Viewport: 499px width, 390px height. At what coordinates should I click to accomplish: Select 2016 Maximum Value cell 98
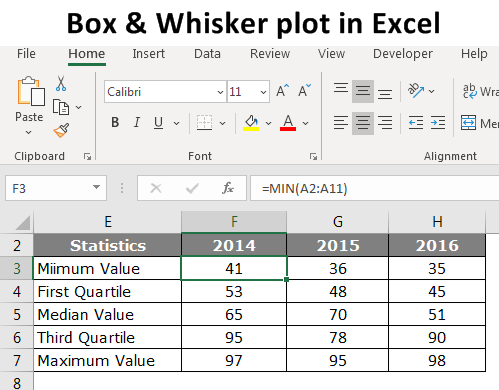coord(437,360)
